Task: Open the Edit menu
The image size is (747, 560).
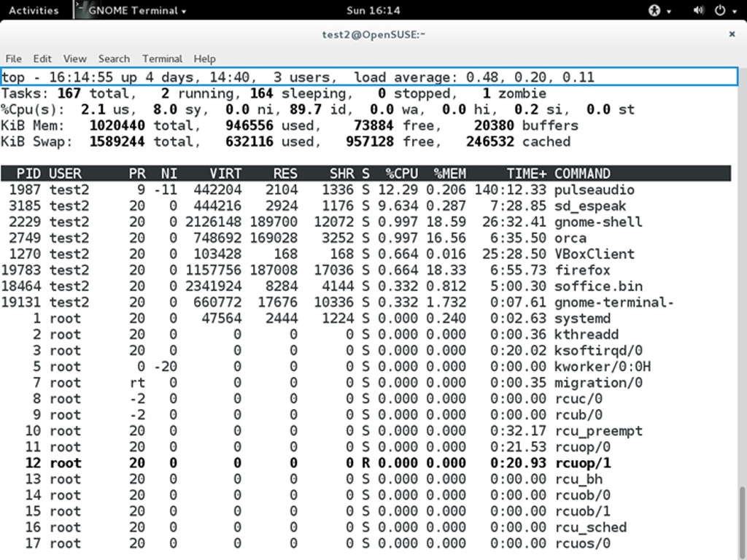Action: 42,58
